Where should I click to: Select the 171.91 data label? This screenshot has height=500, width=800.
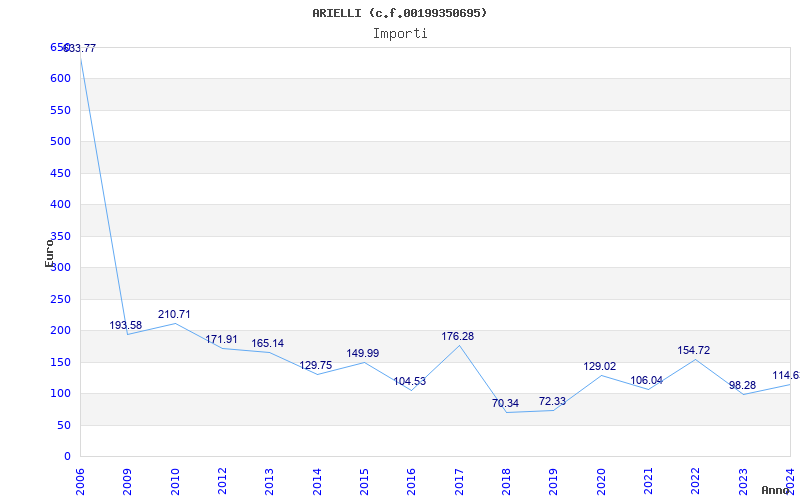(221, 339)
